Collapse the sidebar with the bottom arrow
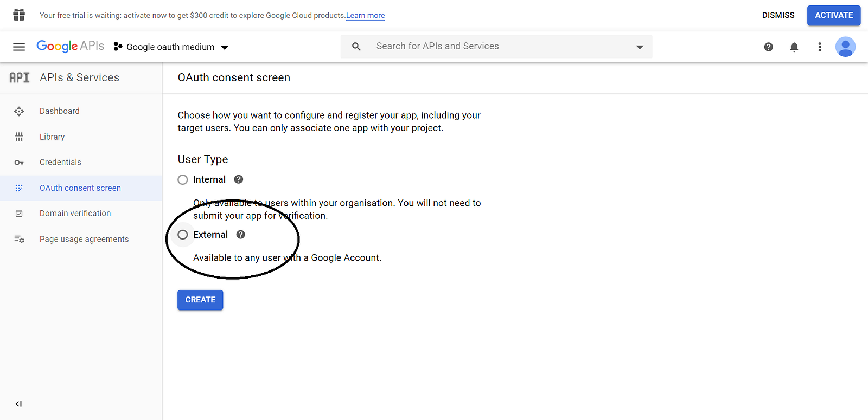 pos(18,404)
